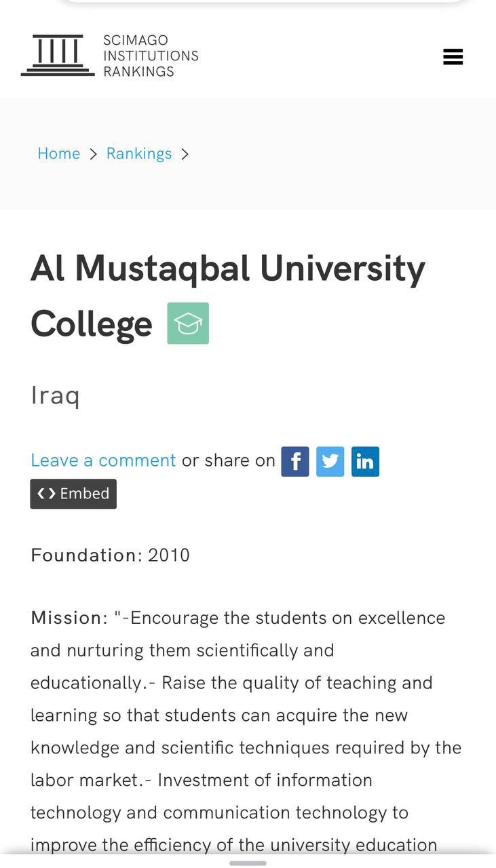Click the Foundation: 2010 line
The width and height of the screenshot is (496, 868).
pos(111,555)
